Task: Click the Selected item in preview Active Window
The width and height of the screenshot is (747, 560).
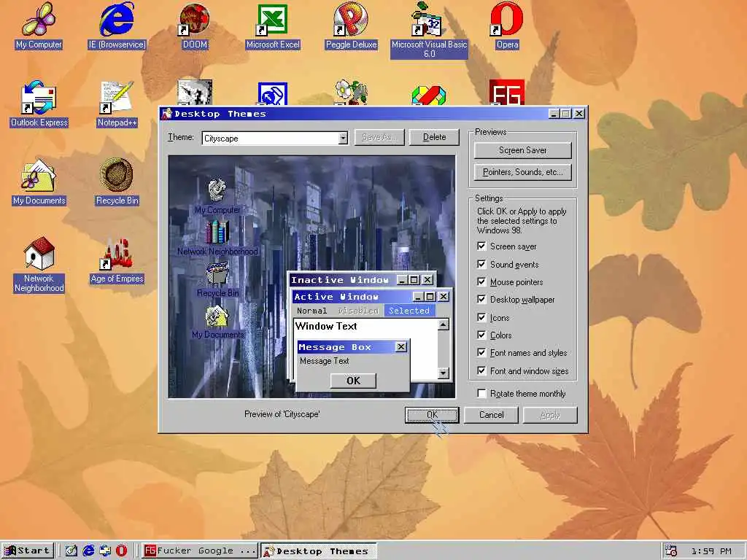Action: coord(409,311)
